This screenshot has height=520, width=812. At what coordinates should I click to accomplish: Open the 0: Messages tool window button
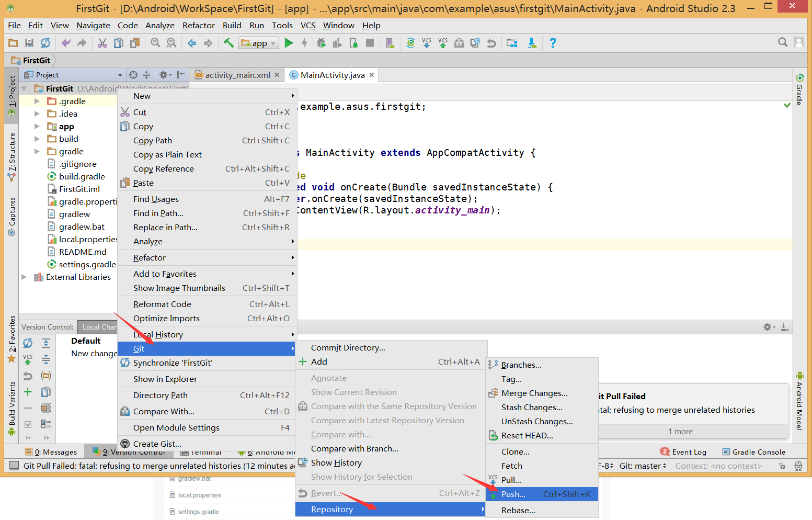pos(51,452)
